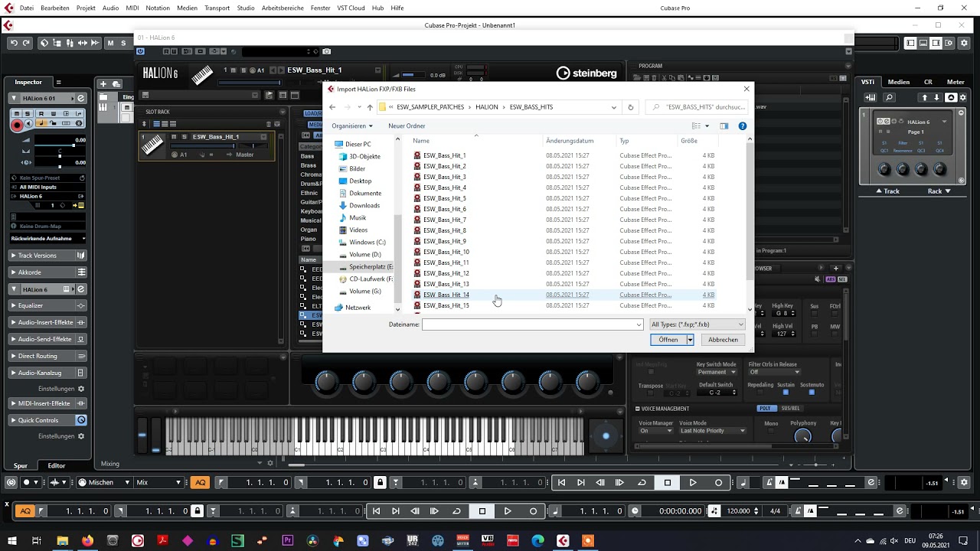Open the Datei menu

(27, 8)
